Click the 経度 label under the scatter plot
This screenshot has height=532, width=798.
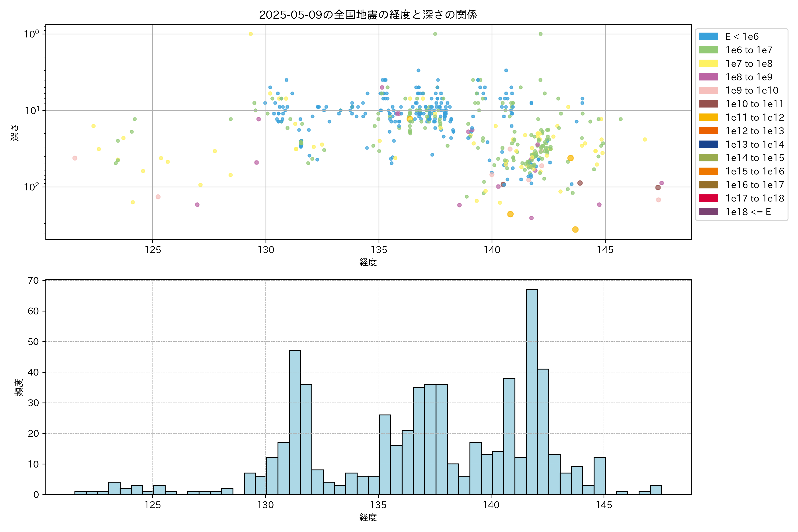[x=368, y=262]
